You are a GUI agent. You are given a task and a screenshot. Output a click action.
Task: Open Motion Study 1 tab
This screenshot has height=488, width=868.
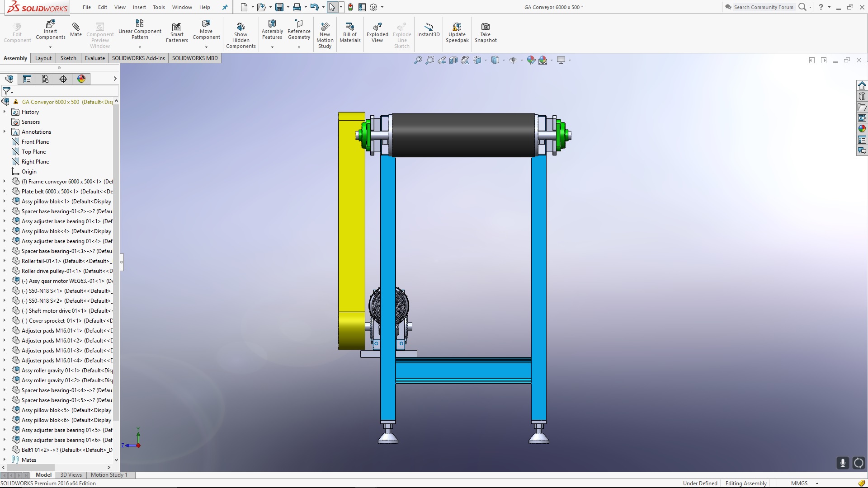109,475
